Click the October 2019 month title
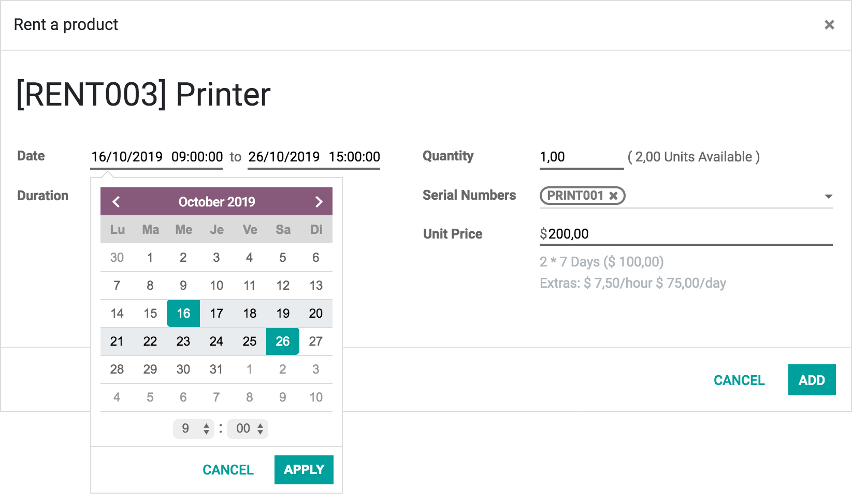The height and width of the screenshot is (504, 852). [x=216, y=202]
